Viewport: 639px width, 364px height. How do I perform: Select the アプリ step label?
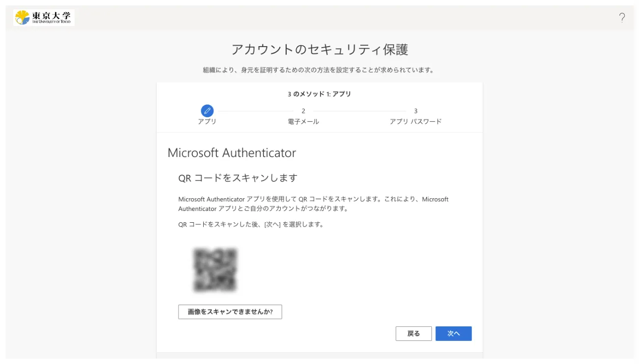[207, 122]
